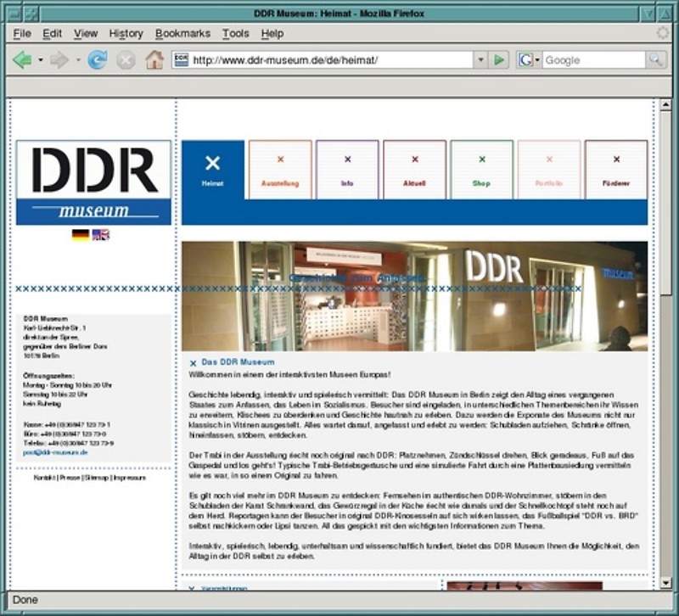Open the Forward history dropdown arrow
679x616 pixels.
click(78, 59)
